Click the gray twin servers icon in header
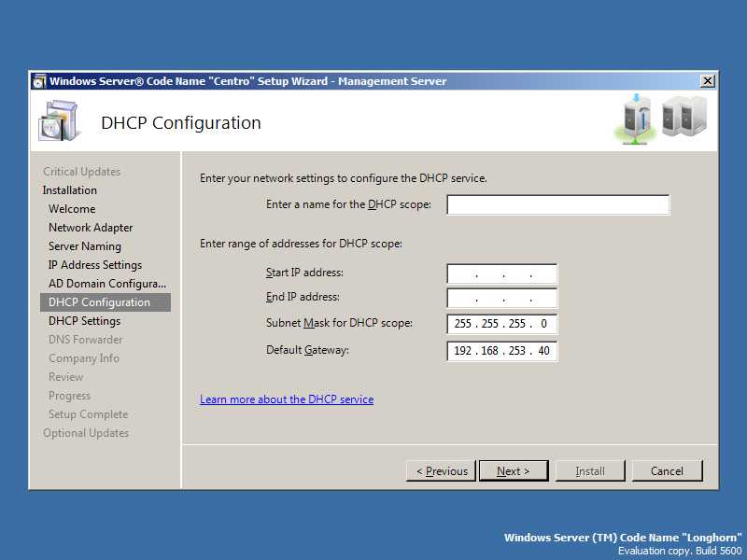 pos(684,118)
